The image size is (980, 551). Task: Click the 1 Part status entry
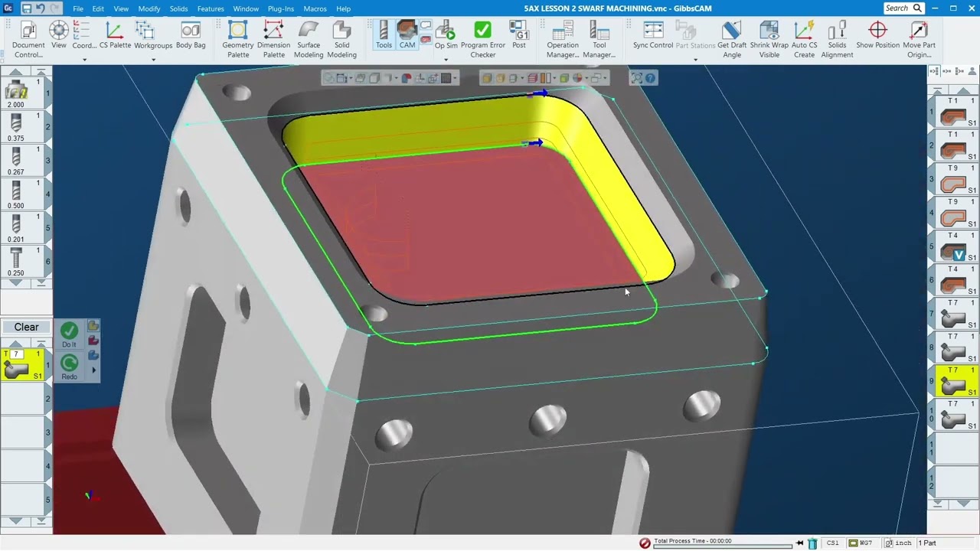[x=927, y=543]
